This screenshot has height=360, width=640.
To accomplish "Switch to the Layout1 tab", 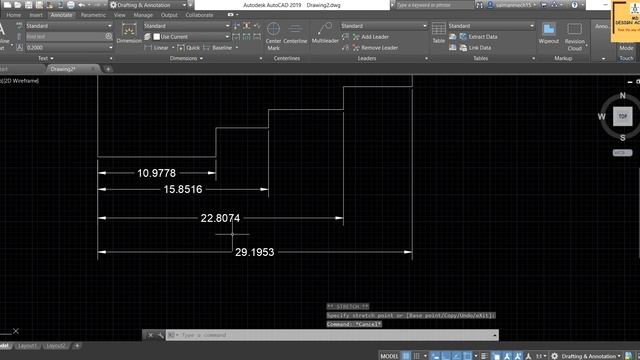I will (28, 346).
